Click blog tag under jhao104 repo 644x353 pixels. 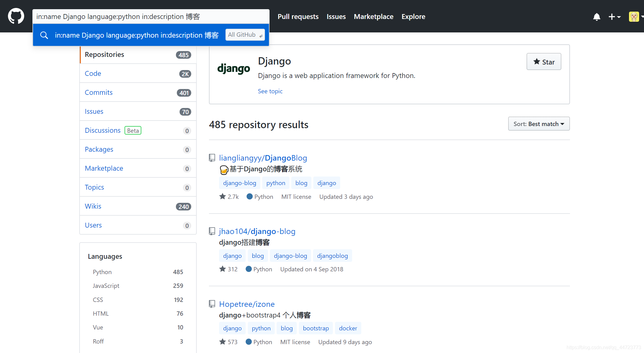[258, 256]
